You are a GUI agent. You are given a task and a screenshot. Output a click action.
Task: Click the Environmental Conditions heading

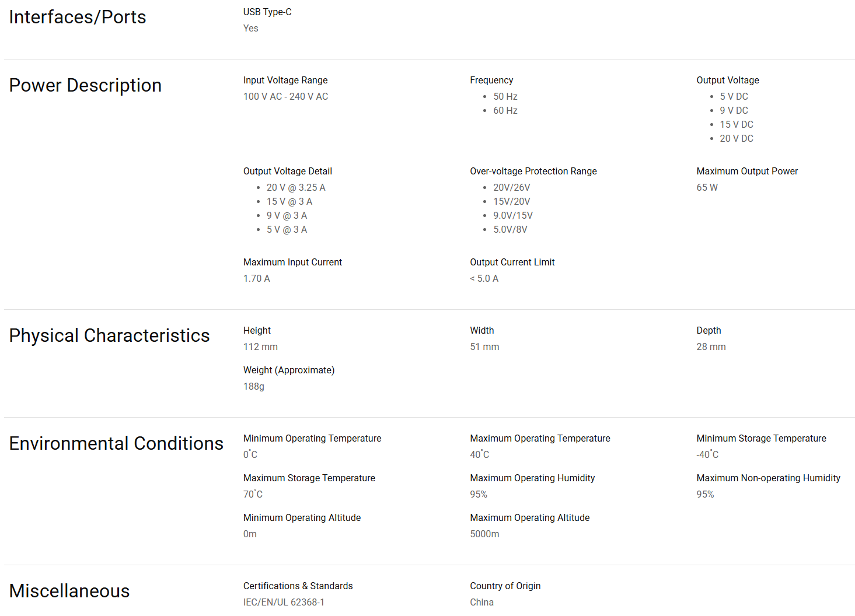tap(116, 444)
